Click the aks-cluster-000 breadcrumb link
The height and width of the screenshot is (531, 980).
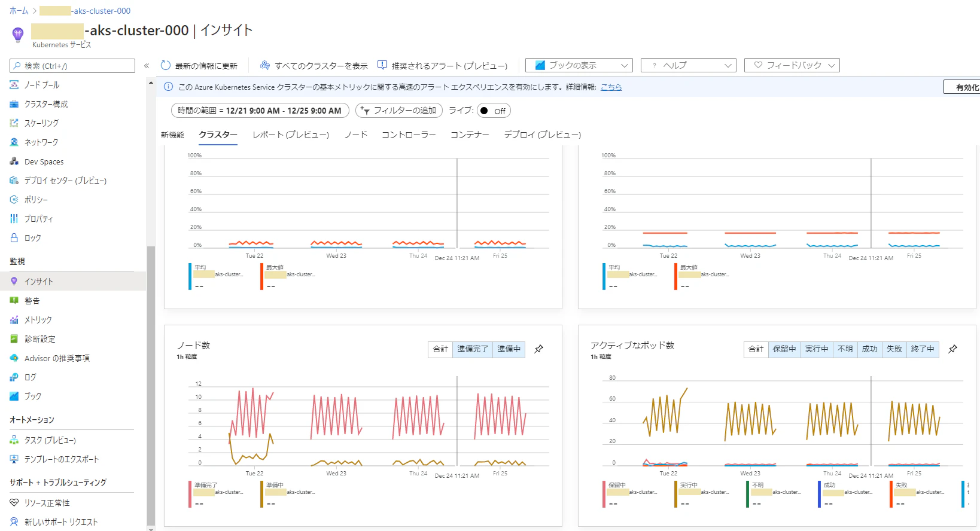click(85, 11)
